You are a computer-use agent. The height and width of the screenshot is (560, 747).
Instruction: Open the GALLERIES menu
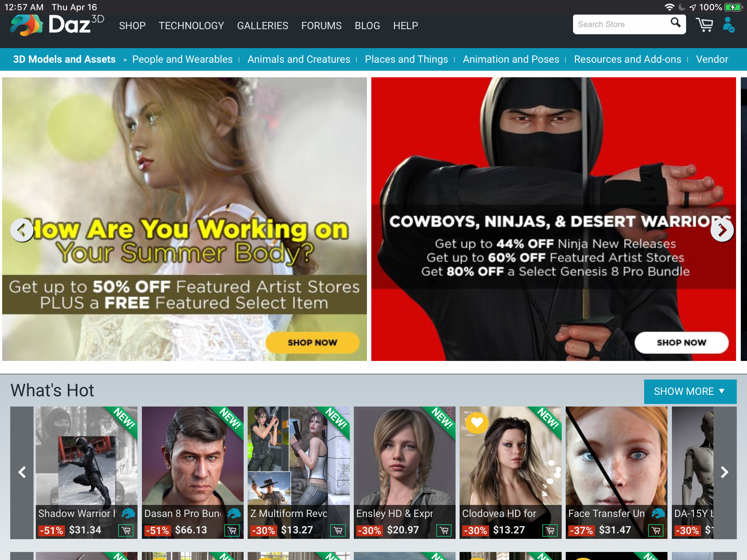click(263, 26)
